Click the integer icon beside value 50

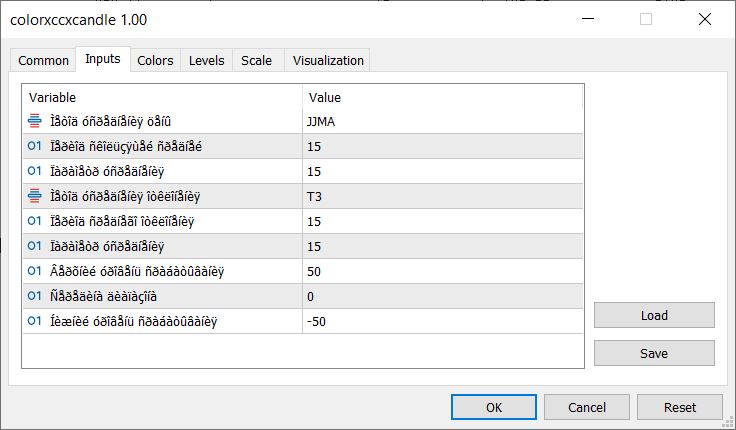pos(35,271)
